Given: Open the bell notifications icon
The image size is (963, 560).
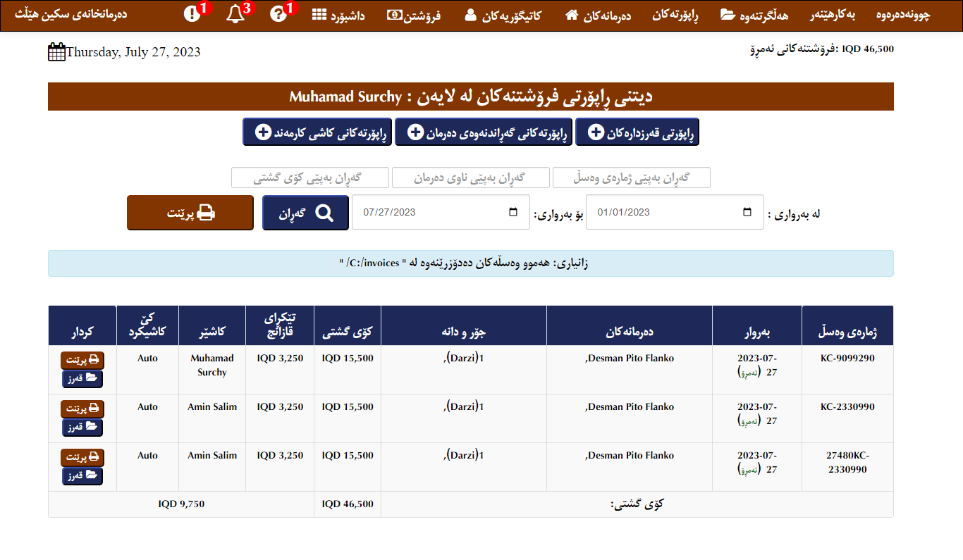Looking at the screenshot, I should (236, 13).
